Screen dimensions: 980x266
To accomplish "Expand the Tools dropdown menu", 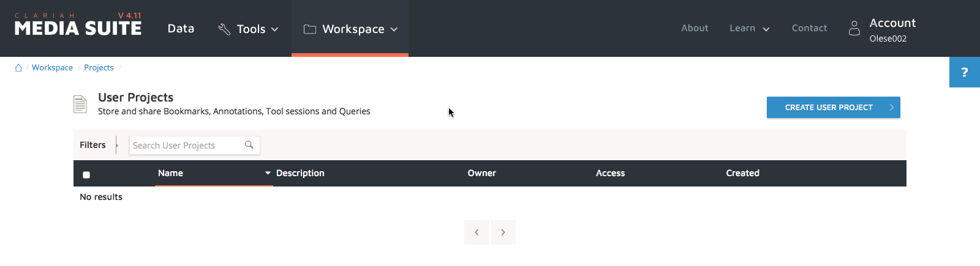I will (x=274, y=29).
